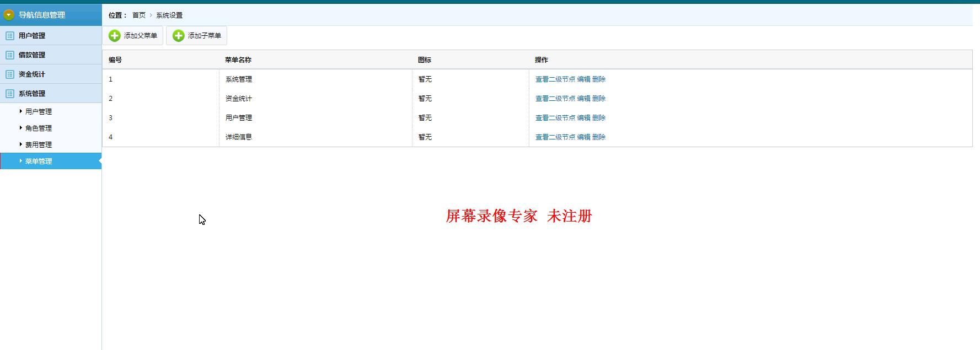The height and width of the screenshot is (350, 980).
Task: Collapse the 系统管理 sidebar section
Action: pyautogui.click(x=51, y=94)
